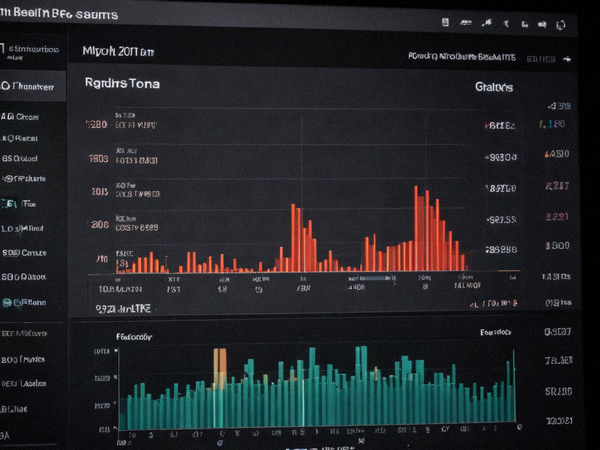Image resolution: width=600 pixels, height=450 pixels.
Task: Click the small bar-graph icon in top toolbar
Action: click(525, 24)
